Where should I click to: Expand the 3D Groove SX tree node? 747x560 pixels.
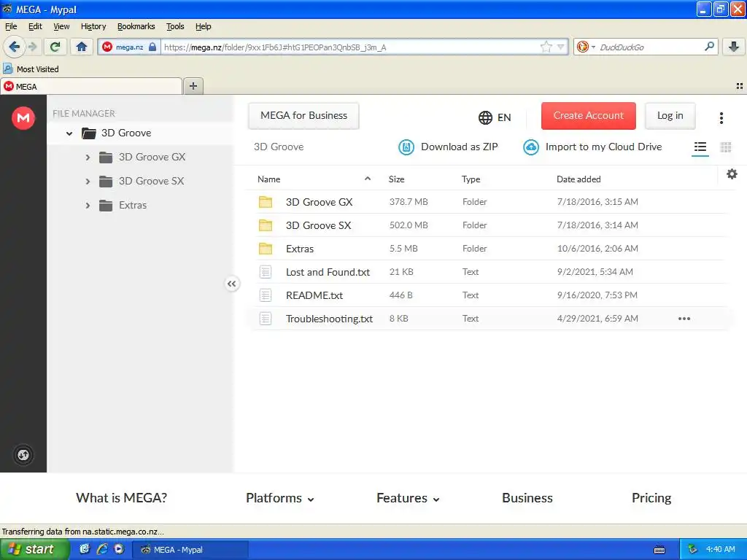88,182
